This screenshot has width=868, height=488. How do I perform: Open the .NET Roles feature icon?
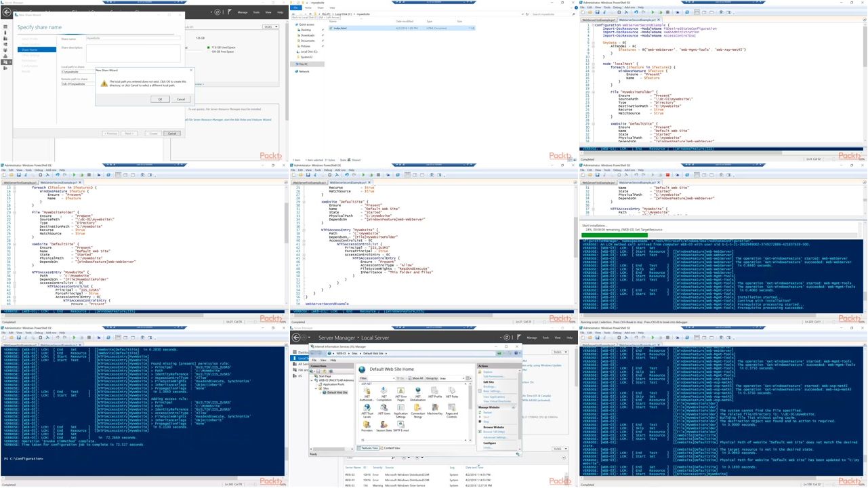coord(452,393)
